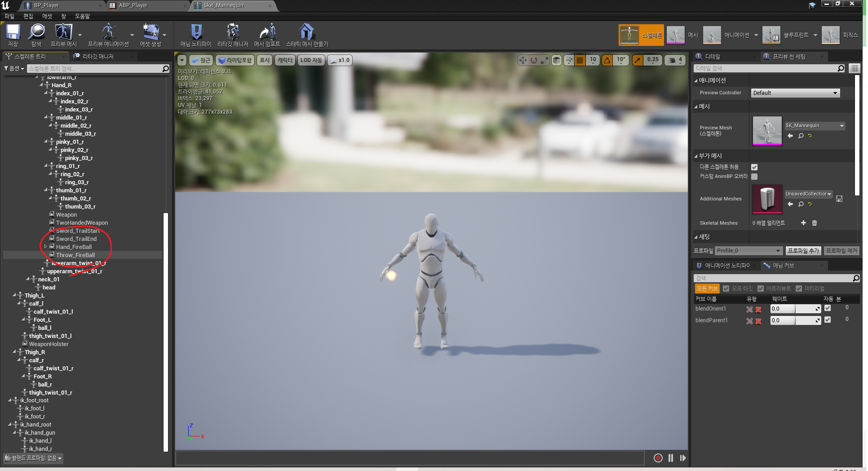Switch to Skeleton (스켈레톤) editor mode
The image size is (868, 471).
(x=641, y=35)
